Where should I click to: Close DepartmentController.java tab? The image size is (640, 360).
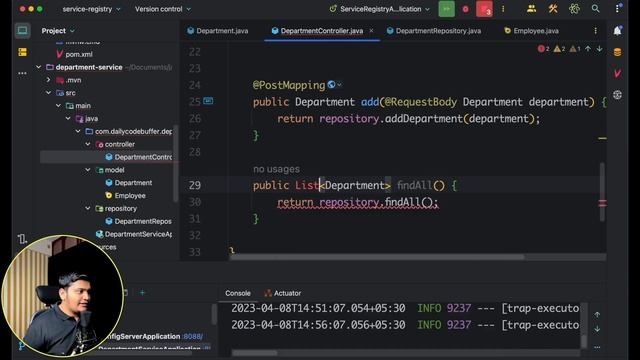pyautogui.click(x=371, y=31)
